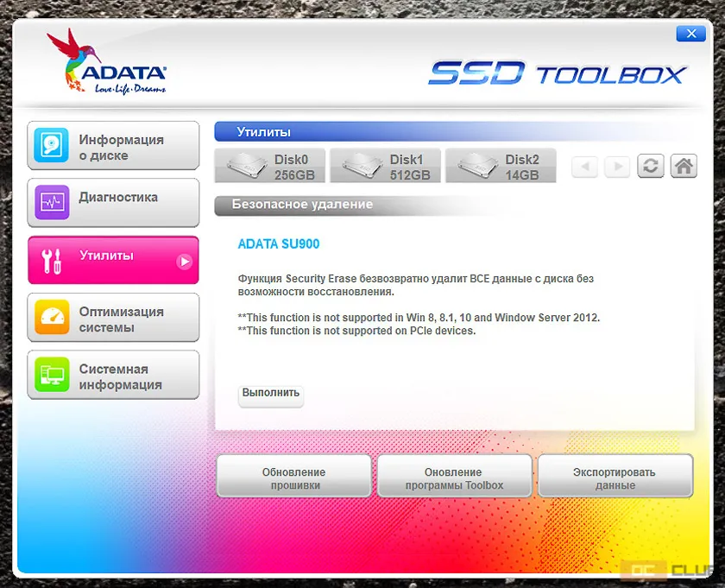Close the SSD Toolbox window
This screenshot has height=588, width=725.
690,34
